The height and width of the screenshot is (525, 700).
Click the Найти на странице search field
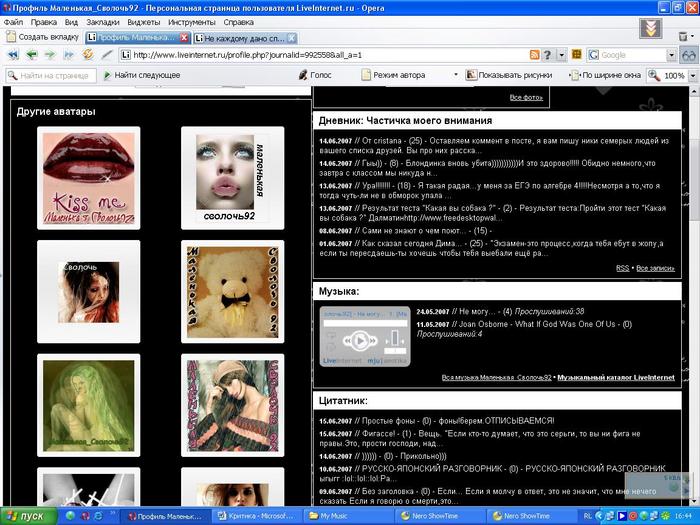click(x=51, y=75)
